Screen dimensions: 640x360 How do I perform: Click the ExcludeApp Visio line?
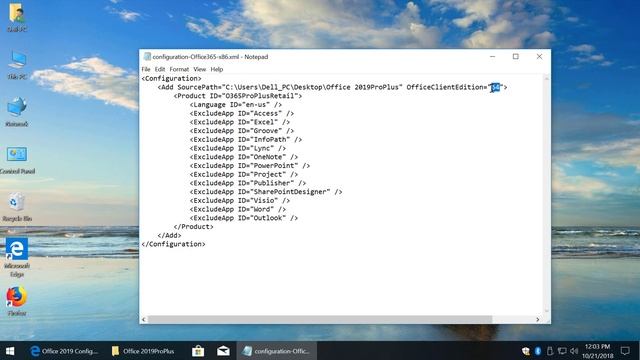pos(240,200)
